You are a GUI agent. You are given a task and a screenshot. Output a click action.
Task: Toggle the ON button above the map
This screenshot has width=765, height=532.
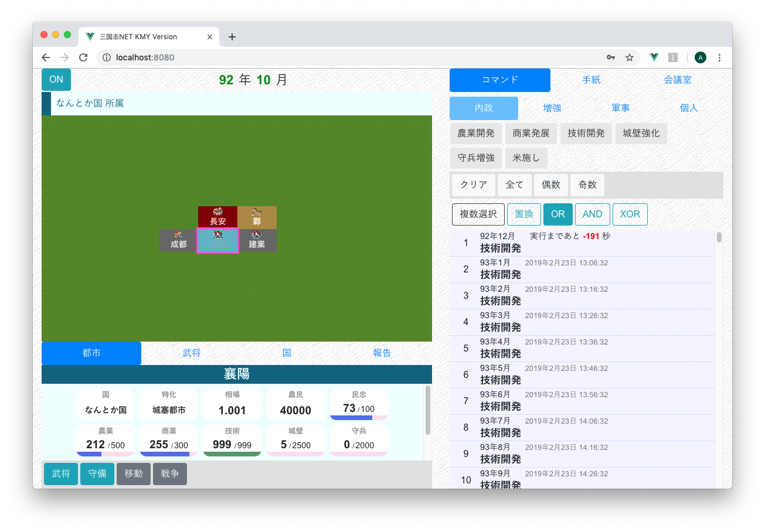tap(56, 80)
